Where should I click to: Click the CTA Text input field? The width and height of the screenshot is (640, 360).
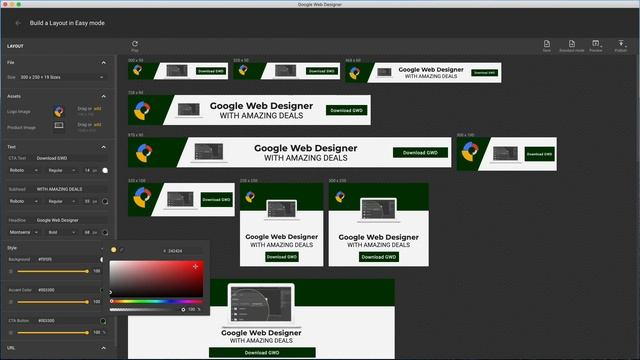point(71,158)
